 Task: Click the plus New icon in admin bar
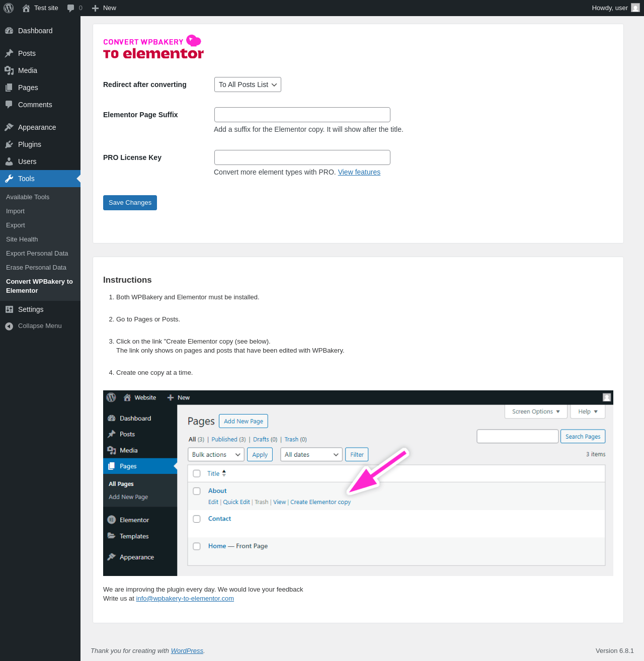pyautogui.click(x=95, y=8)
